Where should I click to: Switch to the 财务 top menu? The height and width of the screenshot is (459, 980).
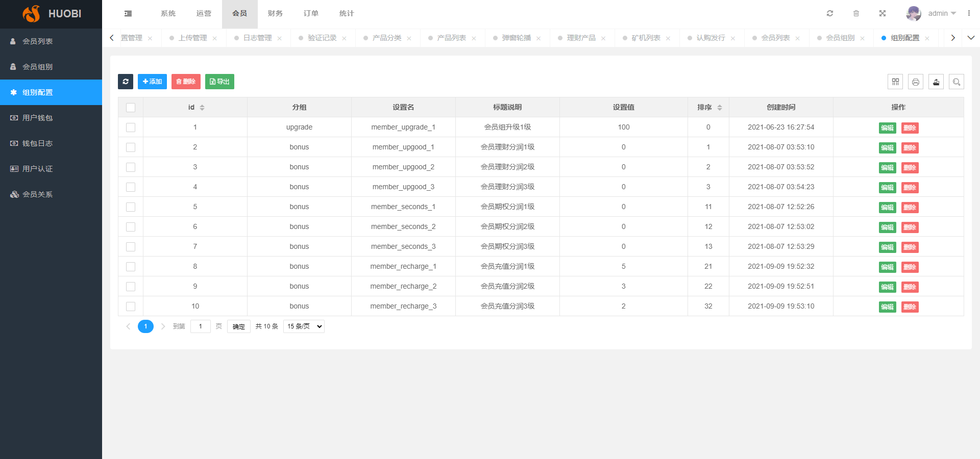[275, 14]
